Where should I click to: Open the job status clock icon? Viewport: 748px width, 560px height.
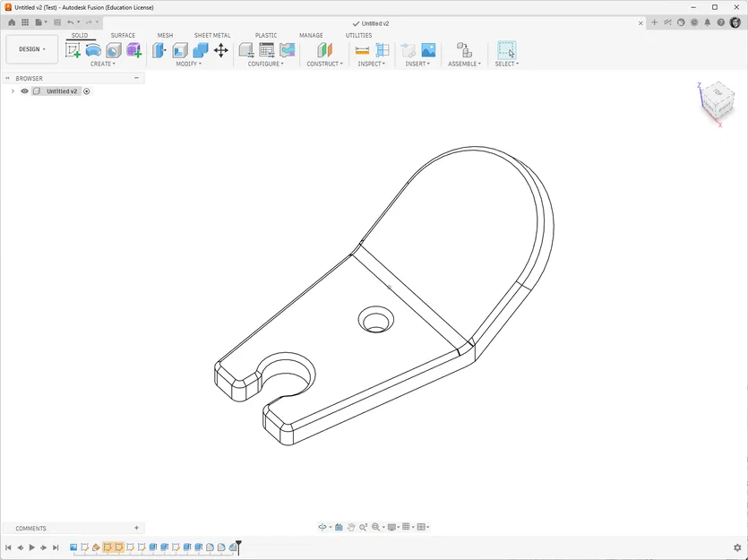(694, 22)
